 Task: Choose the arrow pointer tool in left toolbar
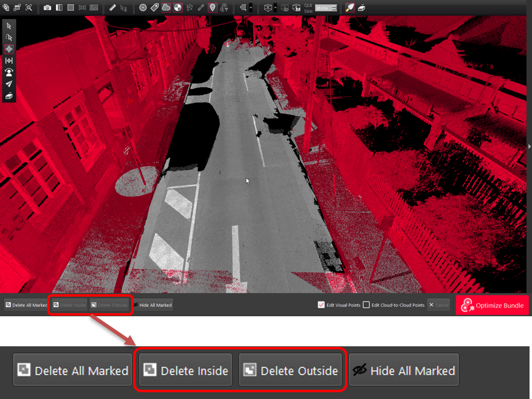point(9,26)
